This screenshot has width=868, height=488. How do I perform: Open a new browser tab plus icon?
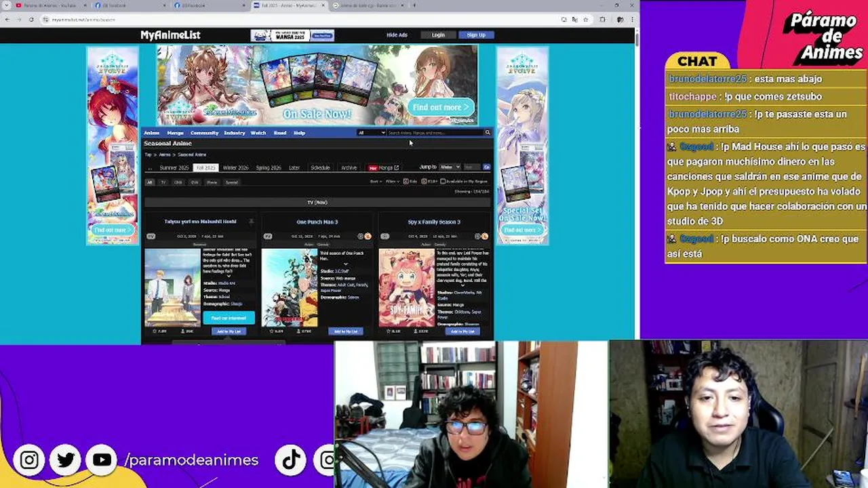[414, 5]
